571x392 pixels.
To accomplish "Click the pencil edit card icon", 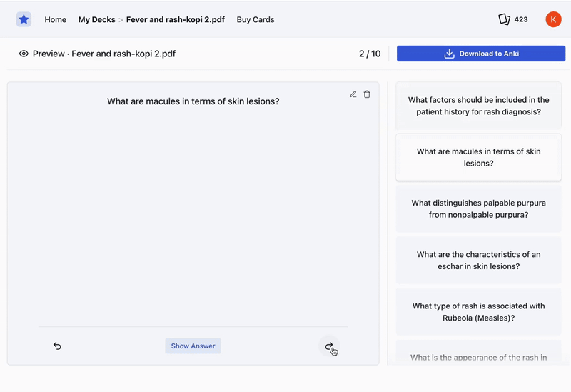I will click(x=353, y=94).
